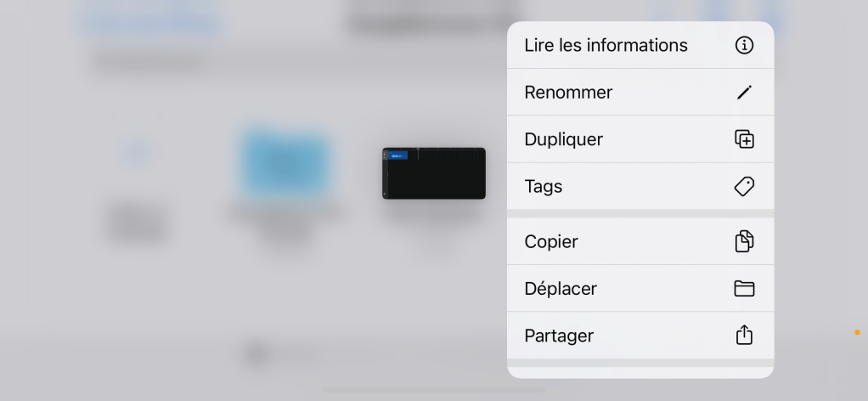Viewport: 868px width, 401px height.
Task: Click the duplicate plus-square icon
Action: click(744, 139)
